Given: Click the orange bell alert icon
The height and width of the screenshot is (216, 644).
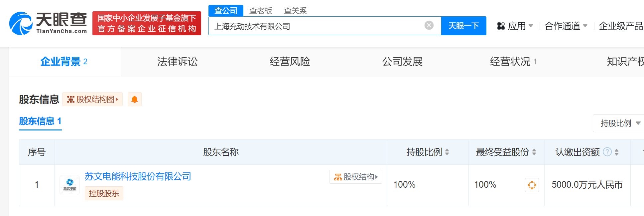Looking at the screenshot, I should click(x=135, y=99).
